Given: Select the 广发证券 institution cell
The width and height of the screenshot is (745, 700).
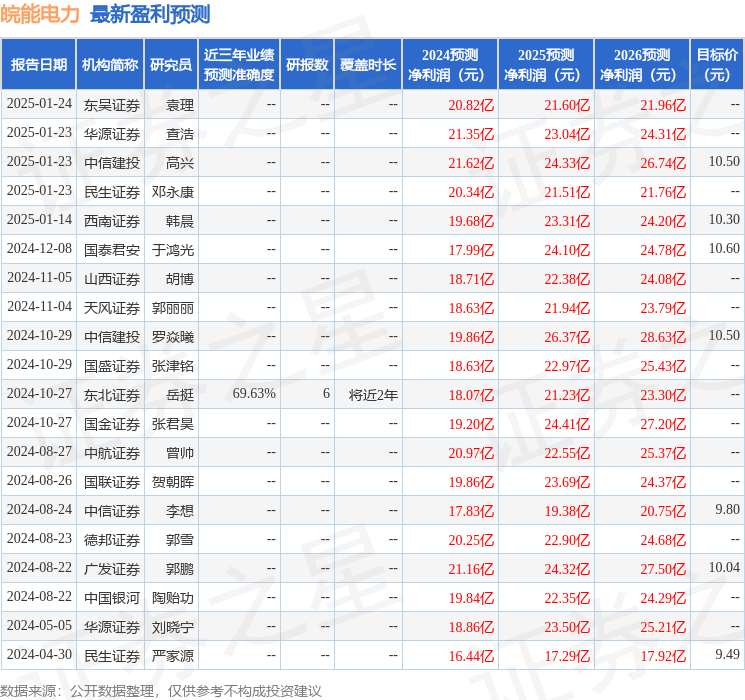Looking at the screenshot, I should (x=112, y=569).
